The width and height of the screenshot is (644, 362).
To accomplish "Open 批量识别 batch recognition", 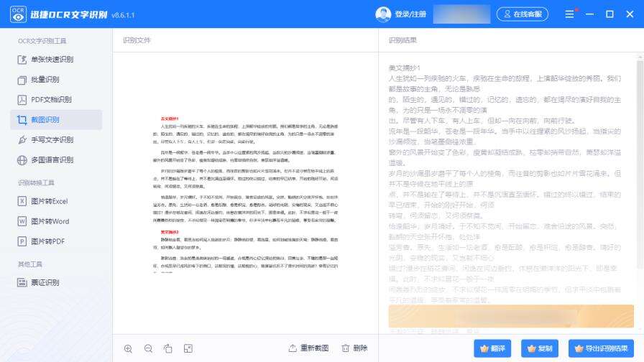I will [39, 80].
